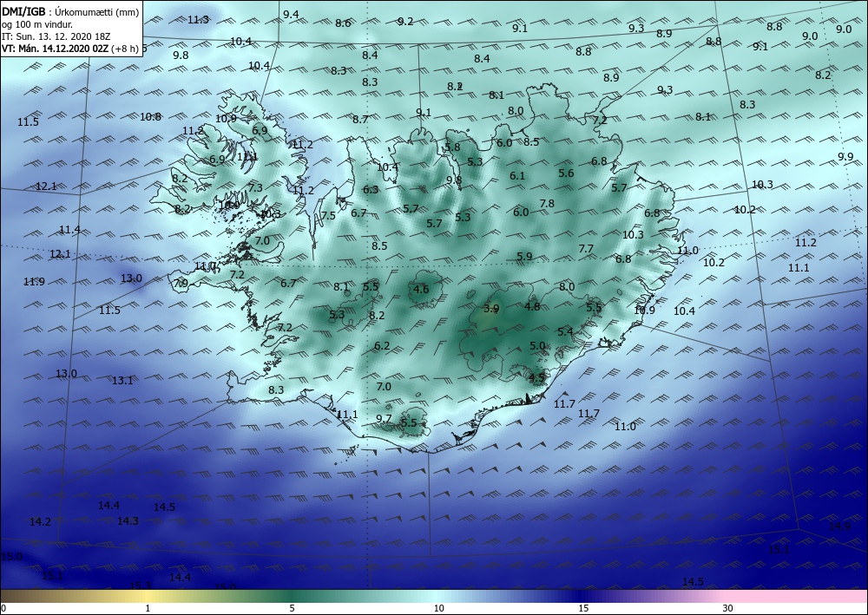Click the 6.1 value in northeast Iceland
The height and width of the screenshot is (615, 868).
(517, 176)
